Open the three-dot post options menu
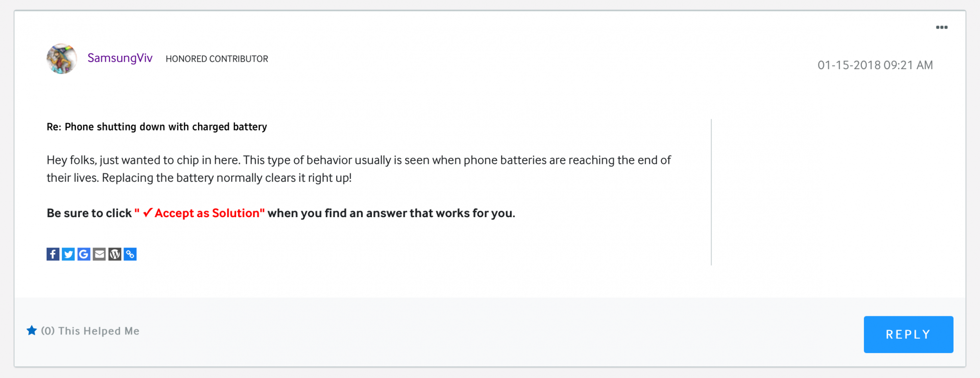The image size is (980, 378). point(941,27)
